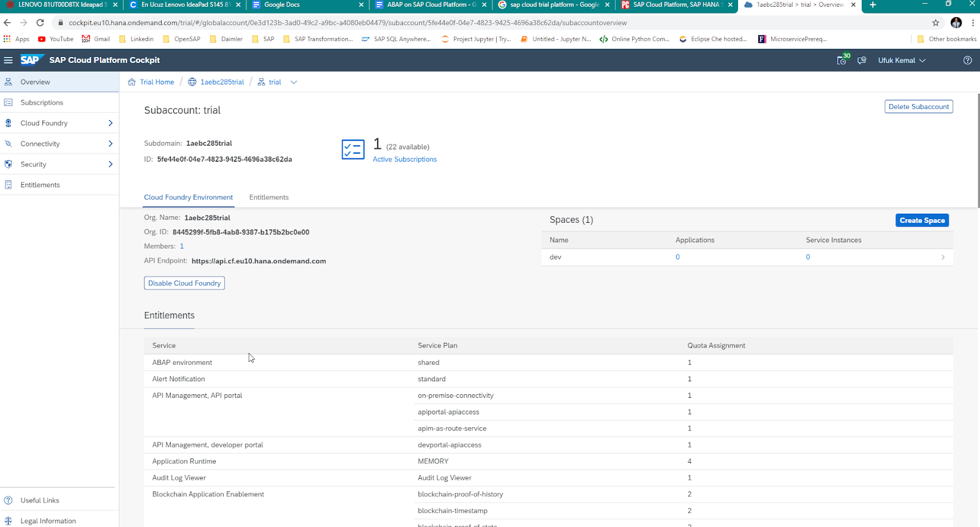The height and width of the screenshot is (527, 980).
Task: Open Useful Links in the sidebar
Action: 59,500
